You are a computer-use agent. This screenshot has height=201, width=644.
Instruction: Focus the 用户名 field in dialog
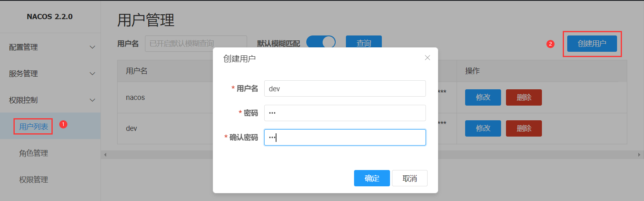345,88
